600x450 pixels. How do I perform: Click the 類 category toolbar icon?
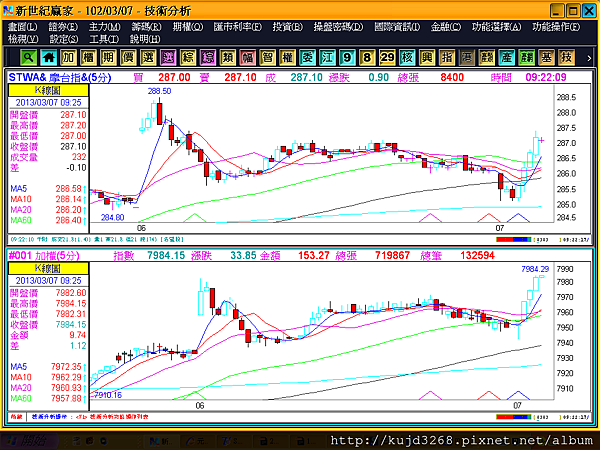(x=228, y=58)
